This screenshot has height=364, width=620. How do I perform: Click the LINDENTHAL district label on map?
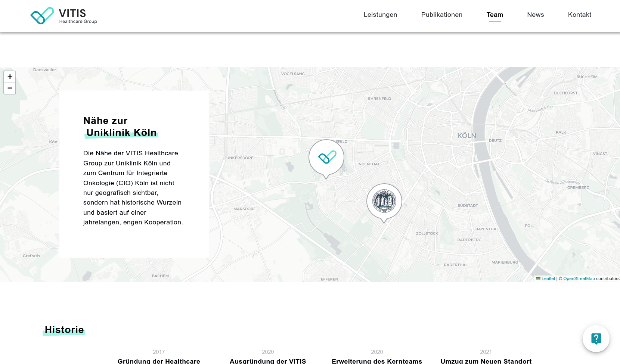pos(368,164)
